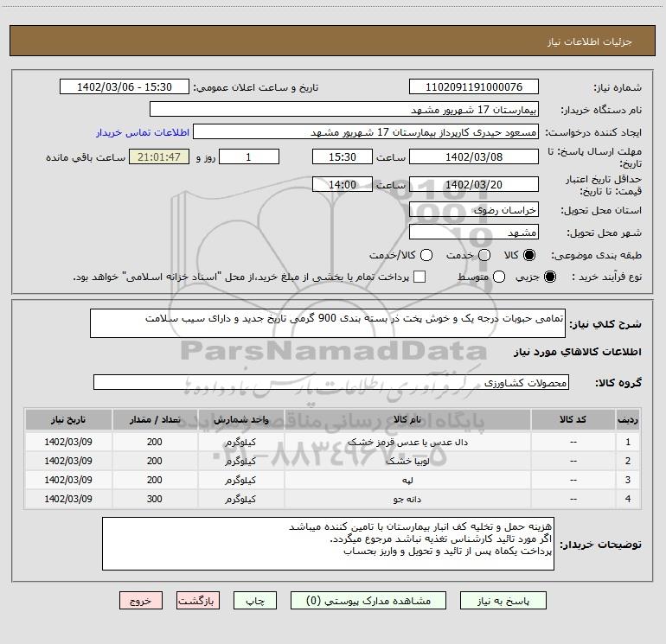Click the remaining days field showing 1
This screenshot has width=666, height=644.
click(x=248, y=156)
